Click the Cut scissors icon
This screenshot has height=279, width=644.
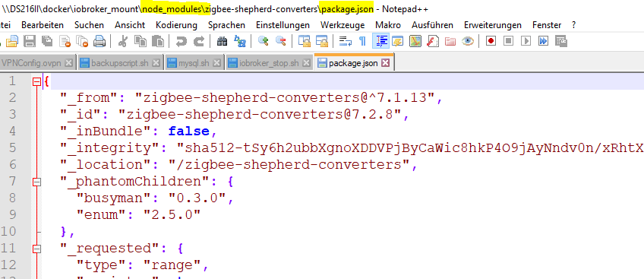[x=122, y=41]
